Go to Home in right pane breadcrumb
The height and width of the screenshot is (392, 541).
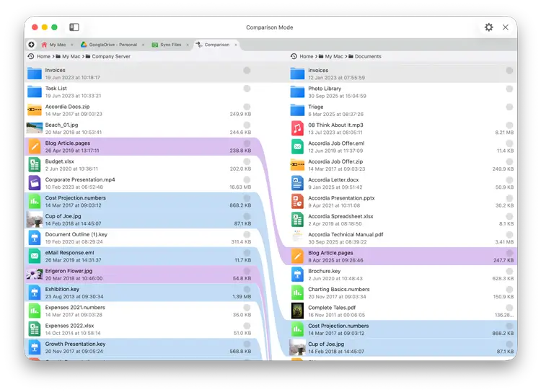pyautogui.click(x=307, y=56)
